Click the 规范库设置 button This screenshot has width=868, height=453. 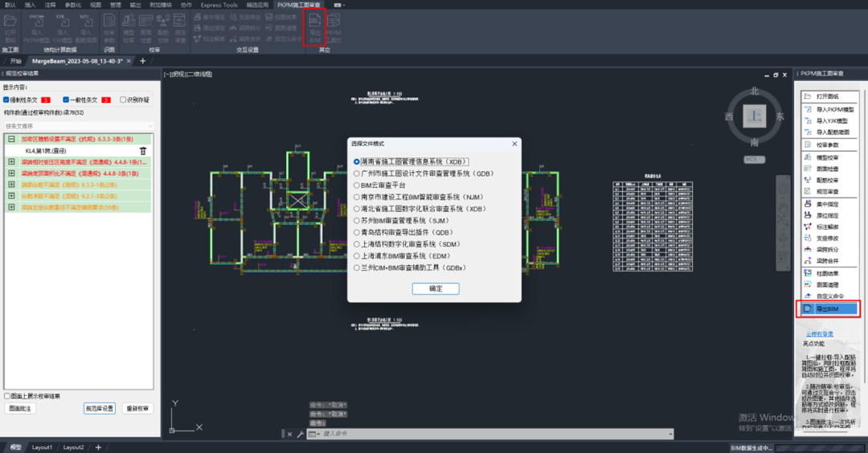(x=100, y=409)
